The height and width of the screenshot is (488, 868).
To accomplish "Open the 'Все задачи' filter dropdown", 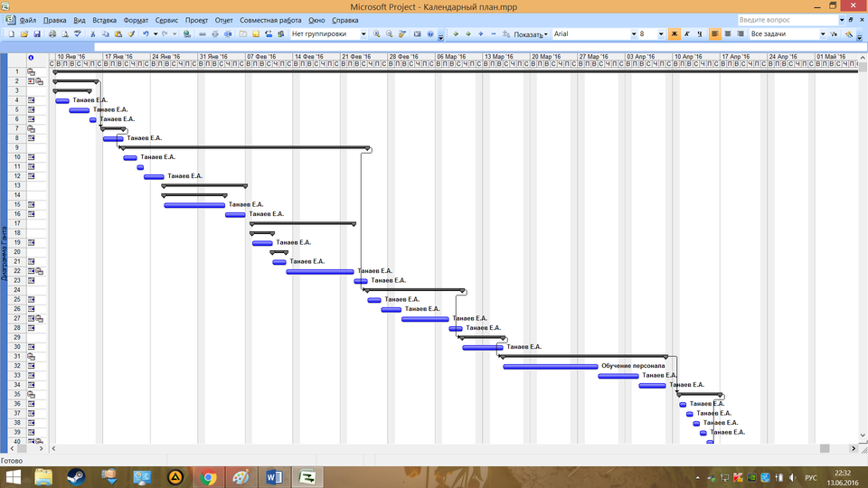I will (823, 34).
